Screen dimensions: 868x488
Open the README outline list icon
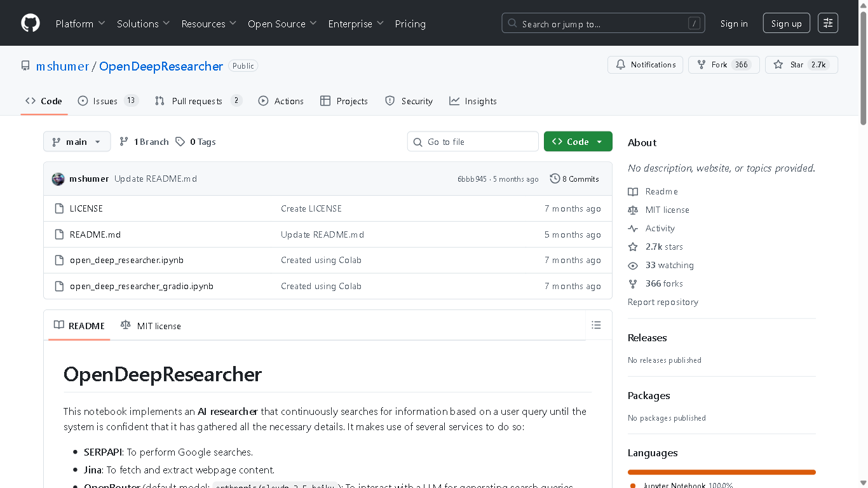pos(596,325)
